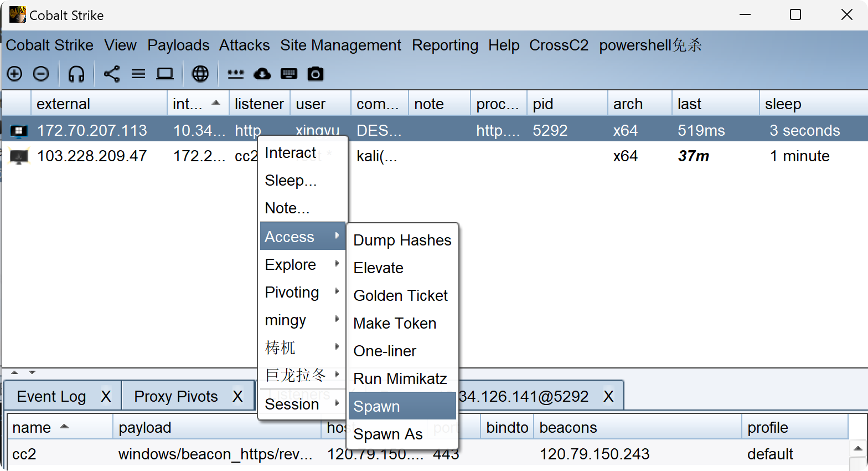Choose Note... in context menu

point(303,208)
